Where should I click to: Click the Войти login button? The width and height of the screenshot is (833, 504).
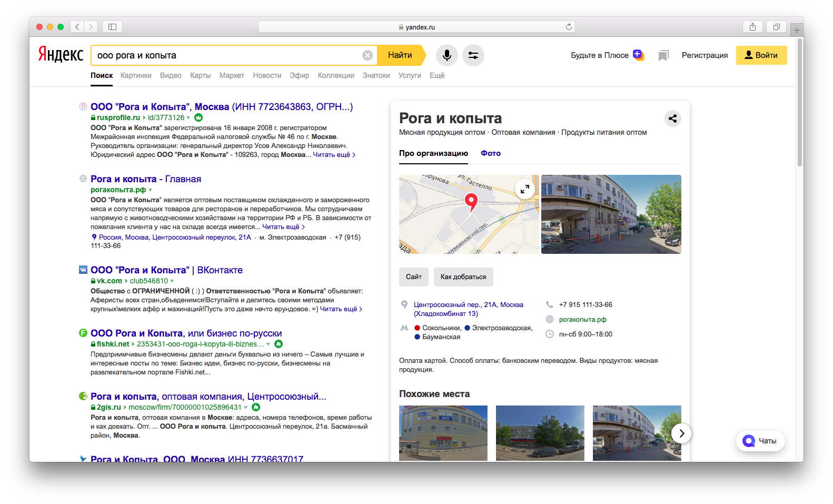[x=761, y=55]
